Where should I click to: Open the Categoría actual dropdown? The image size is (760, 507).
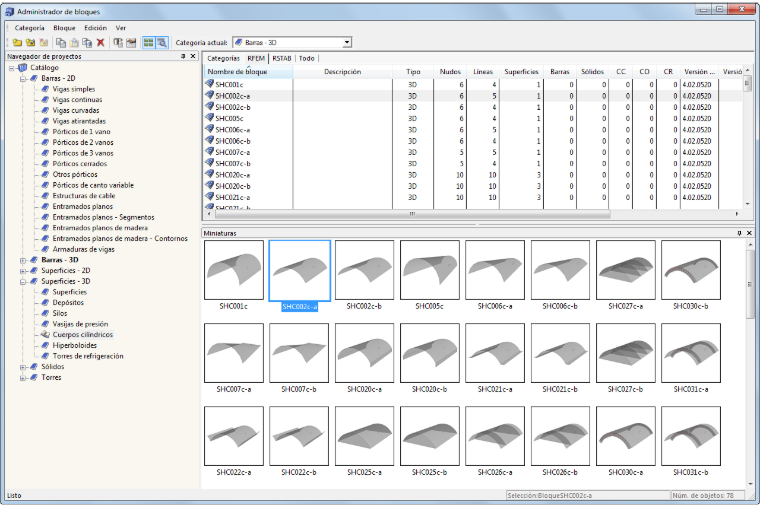tap(347, 43)
